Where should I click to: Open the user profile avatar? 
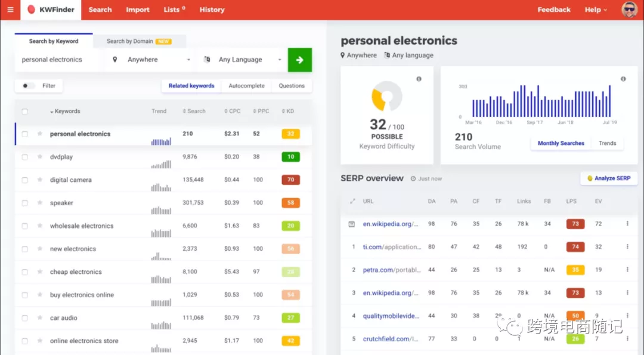629,10
